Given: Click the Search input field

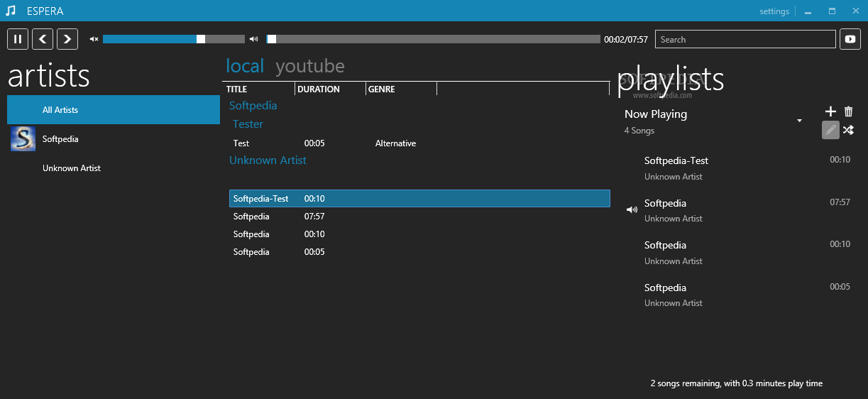Looking at the screenshot, I should pos(745,40).
